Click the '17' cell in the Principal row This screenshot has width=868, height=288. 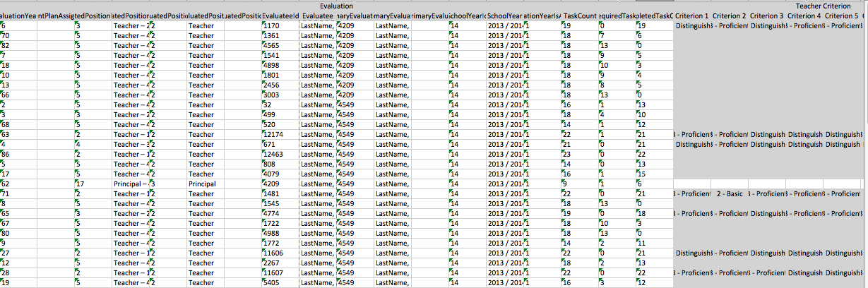(x=93, y=184)
